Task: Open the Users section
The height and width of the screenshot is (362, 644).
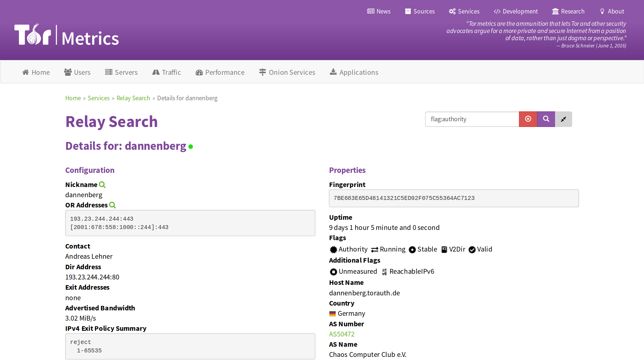Action: click(x=77, y=72)
